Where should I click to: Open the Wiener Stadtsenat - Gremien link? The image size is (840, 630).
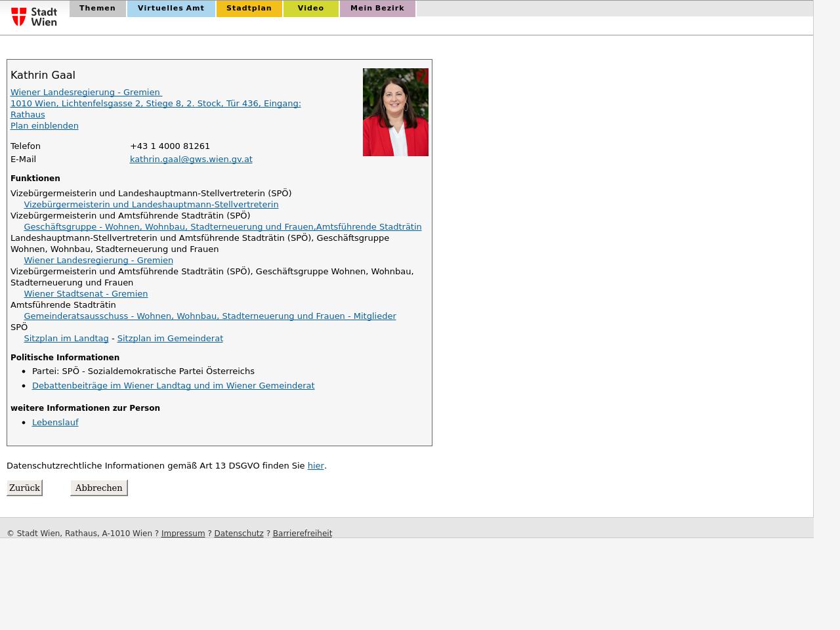coord(85,294)
